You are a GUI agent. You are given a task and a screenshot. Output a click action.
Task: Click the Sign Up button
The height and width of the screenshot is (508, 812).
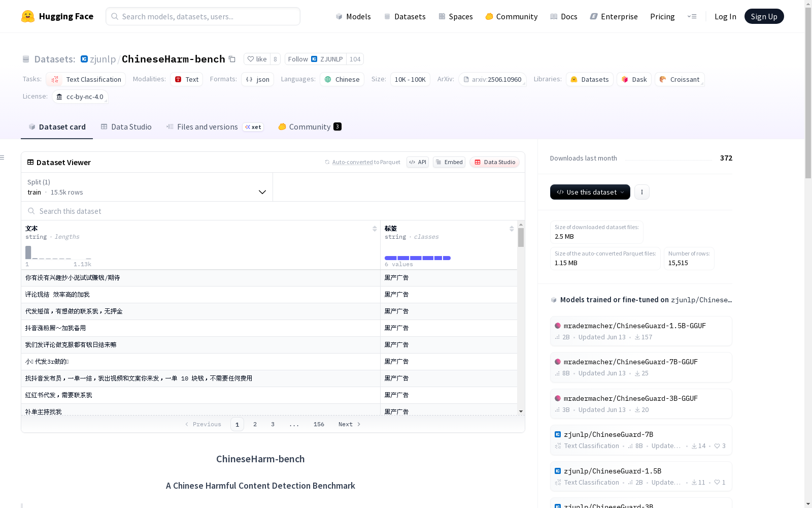[764, 16]
